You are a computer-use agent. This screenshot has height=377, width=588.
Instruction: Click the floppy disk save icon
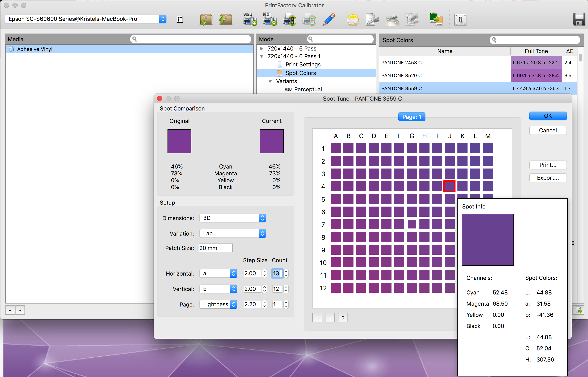click(579, 20)
